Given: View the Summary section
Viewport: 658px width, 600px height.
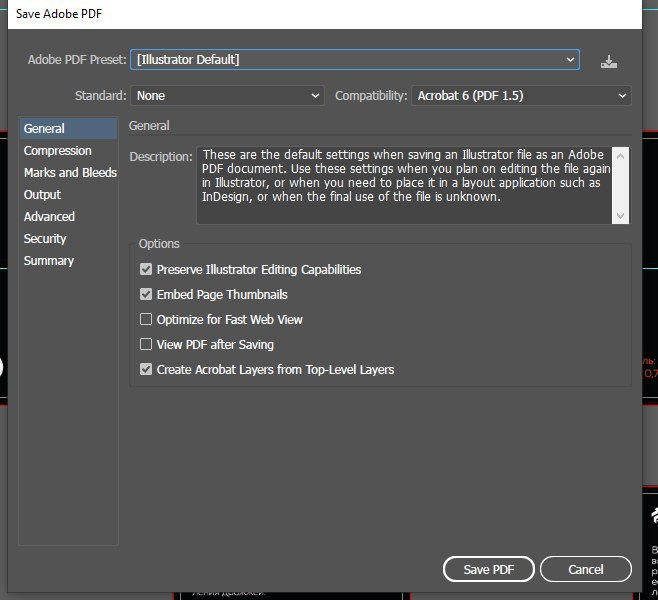Looking at the screenshot, I should point(49,261).
